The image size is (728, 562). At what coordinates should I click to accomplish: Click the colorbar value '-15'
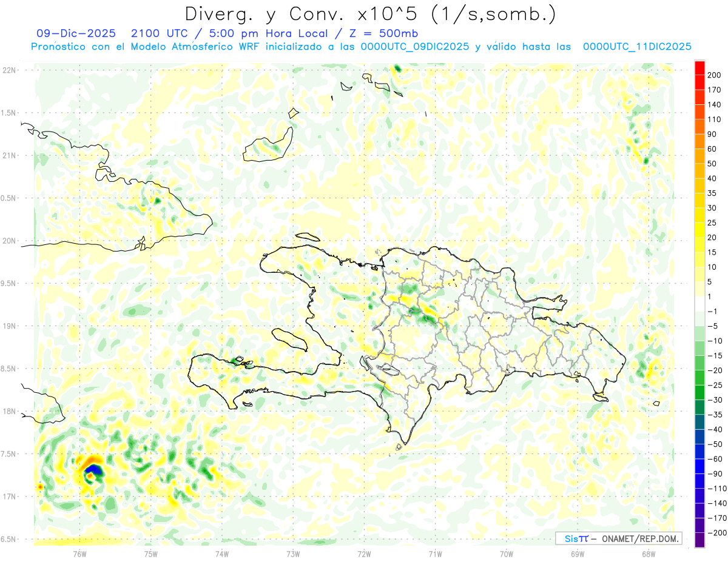point(715,356)
